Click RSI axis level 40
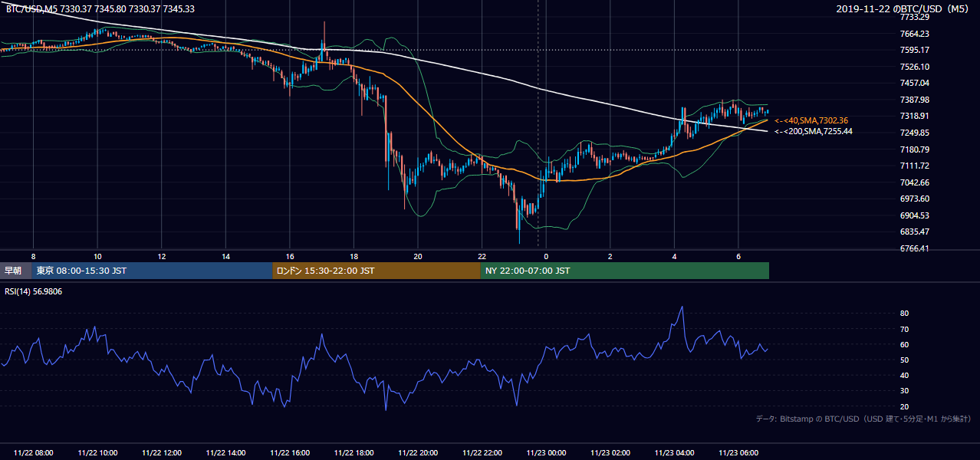Image resolution: width=980 pixels, height=460 pixels. pos(904,375)
